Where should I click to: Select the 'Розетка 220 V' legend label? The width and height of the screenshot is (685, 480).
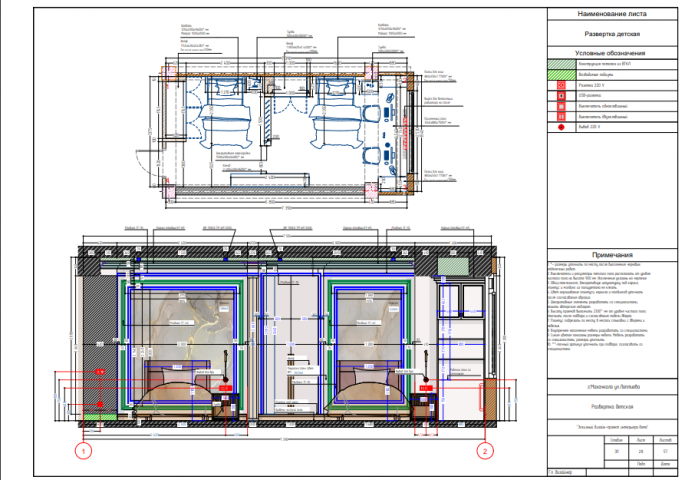click(591, 85)
